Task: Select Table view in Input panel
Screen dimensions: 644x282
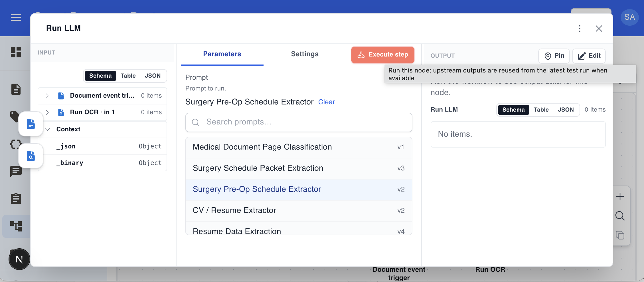Action: pos(128,76)
